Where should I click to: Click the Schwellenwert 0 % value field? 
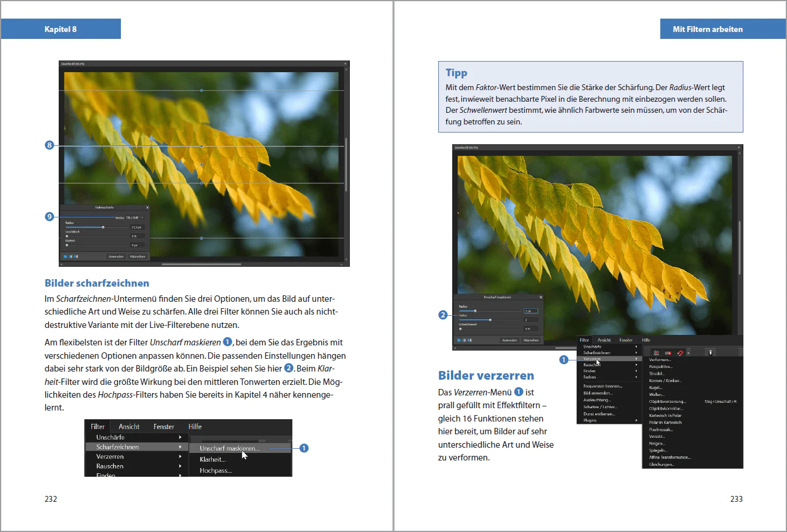point(531,329)
